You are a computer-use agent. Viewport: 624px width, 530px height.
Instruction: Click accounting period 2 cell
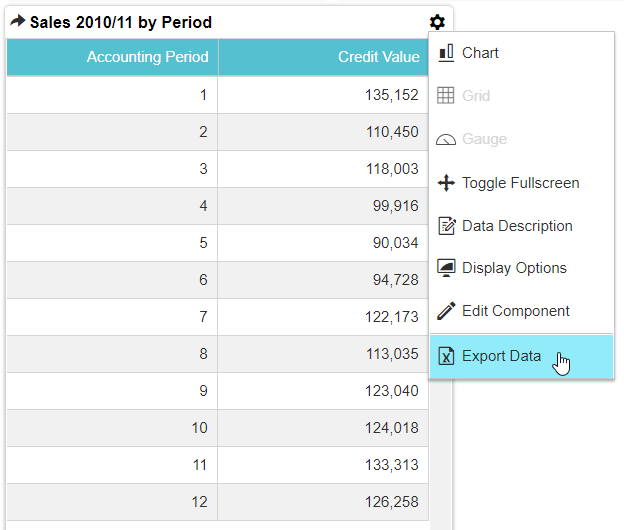[112, 132]
